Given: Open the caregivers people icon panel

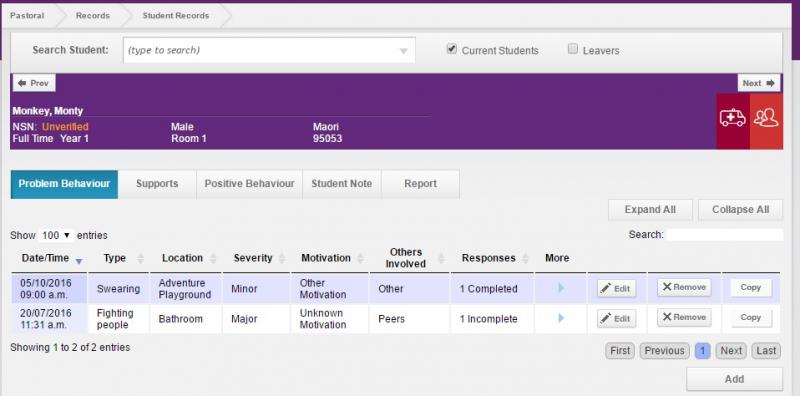Looking at the screenshot, I should [x=766, y=121].
